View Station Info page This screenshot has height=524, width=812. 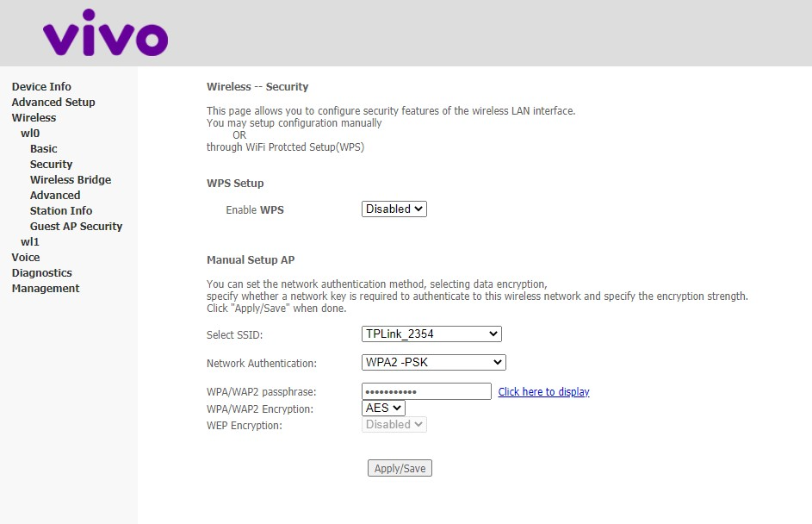click(x=61, y=211)
